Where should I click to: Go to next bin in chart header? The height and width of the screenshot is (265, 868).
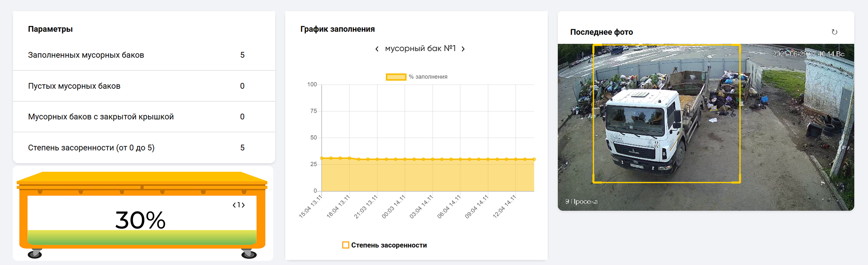[x=463, y=49]
